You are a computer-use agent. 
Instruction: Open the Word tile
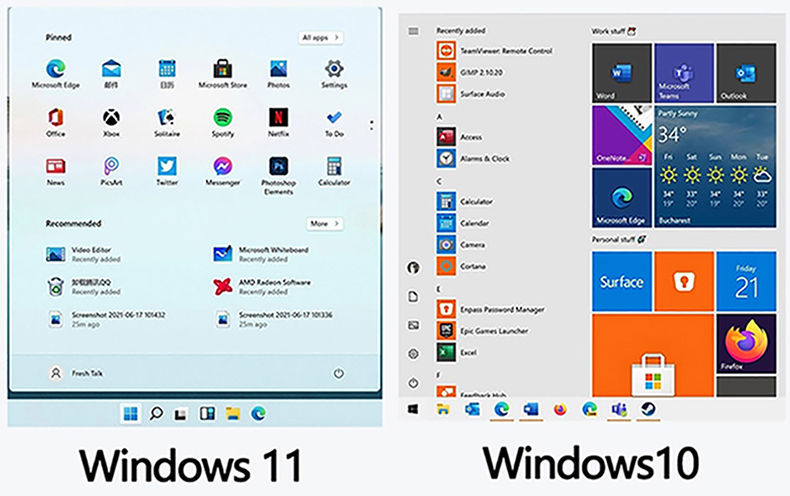click(x=622, y=73)
